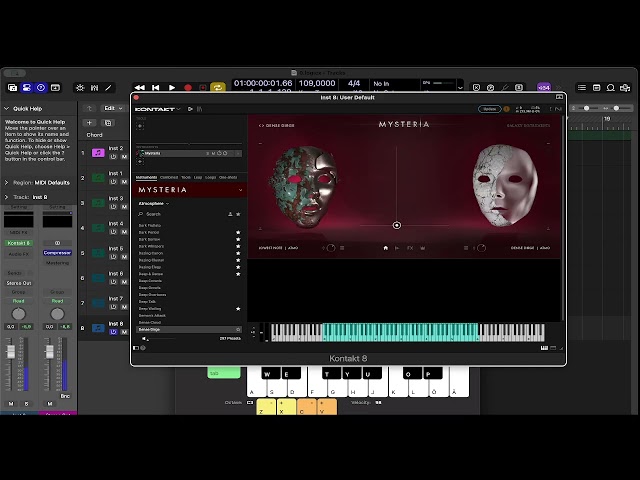The image size is (640, 480).
Task: Open the Toolbar button in Logic control bar
Action: coord(55,88)
